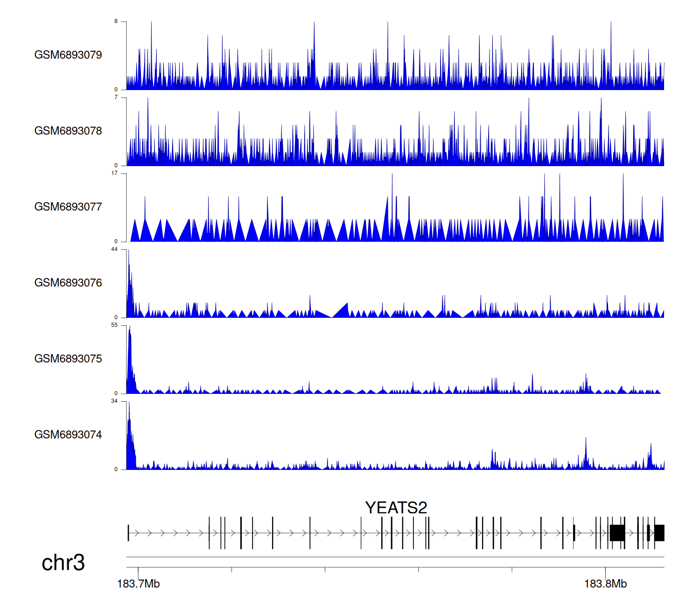Select the GSM6893078 track label
This screenshot has height=616, width=700.
pyautogui.click(x=68, y=131)
